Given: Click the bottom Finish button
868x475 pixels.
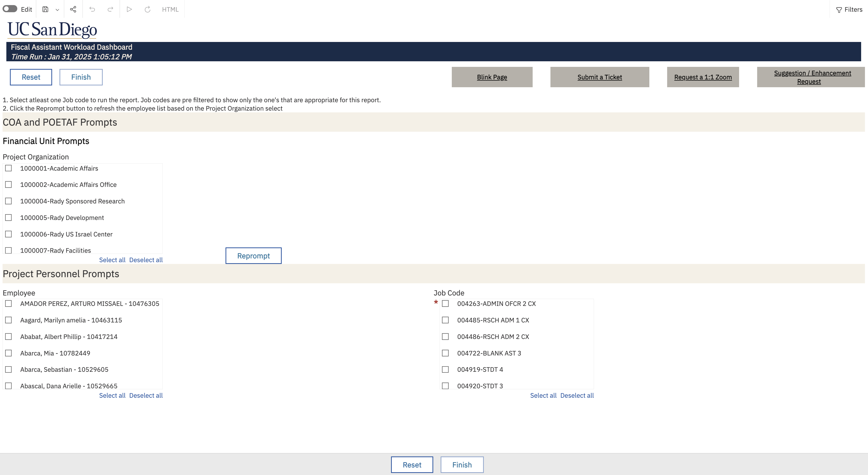Looking at the screenshot, I should coord(462,465).
